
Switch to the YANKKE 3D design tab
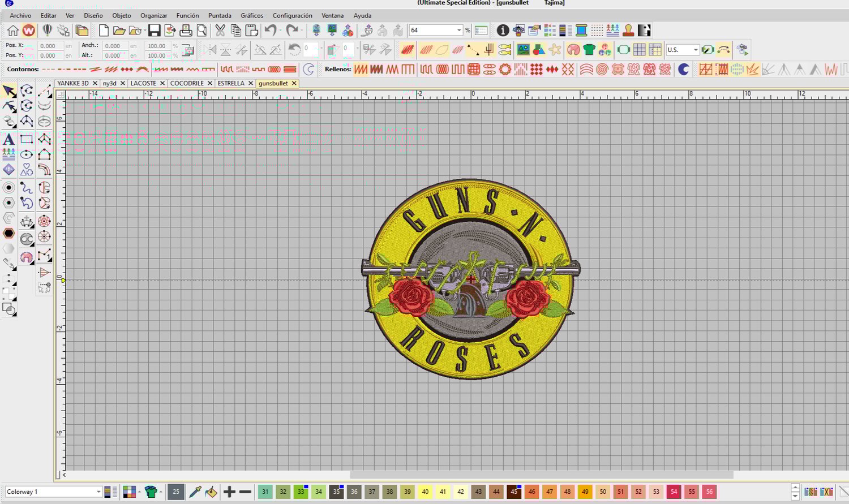click(73, 83)
